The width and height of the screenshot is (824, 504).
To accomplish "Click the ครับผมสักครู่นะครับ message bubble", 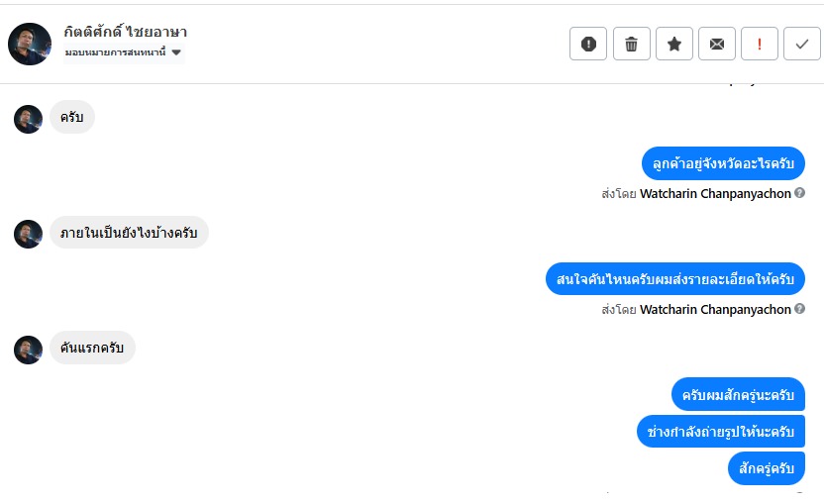I will coord(738,395).
